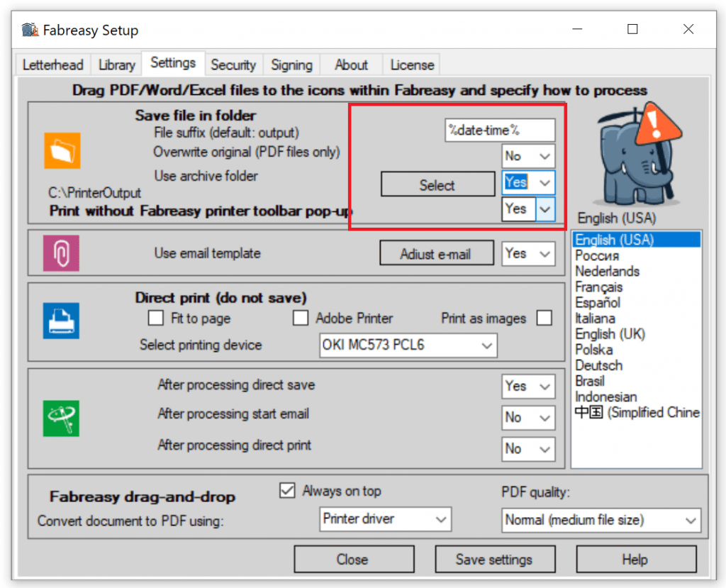Enable the Fit to page checkbox
726x588 pixels.
[x=155, y=318]
